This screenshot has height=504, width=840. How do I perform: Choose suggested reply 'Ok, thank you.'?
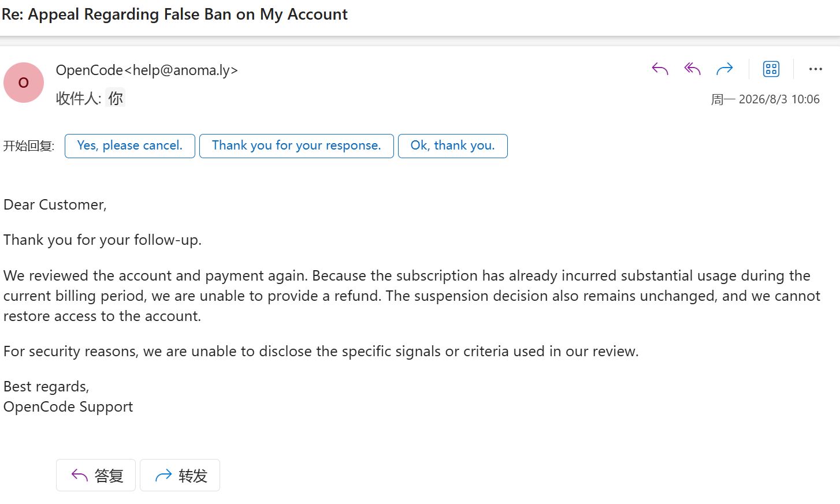click(x=453, y=145)
